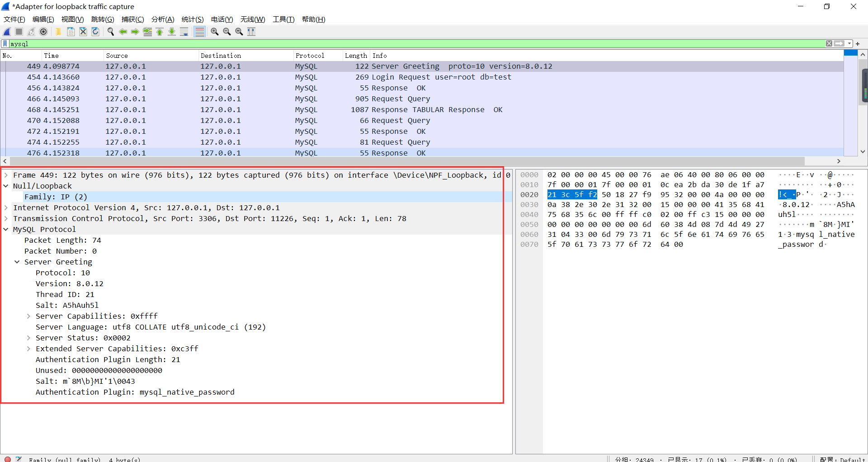Sort packets by Length column header

(356, 56)
